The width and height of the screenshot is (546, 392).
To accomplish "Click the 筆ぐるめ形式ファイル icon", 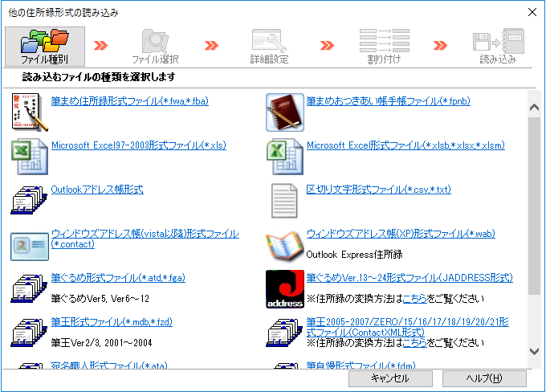I will (29, 289).
